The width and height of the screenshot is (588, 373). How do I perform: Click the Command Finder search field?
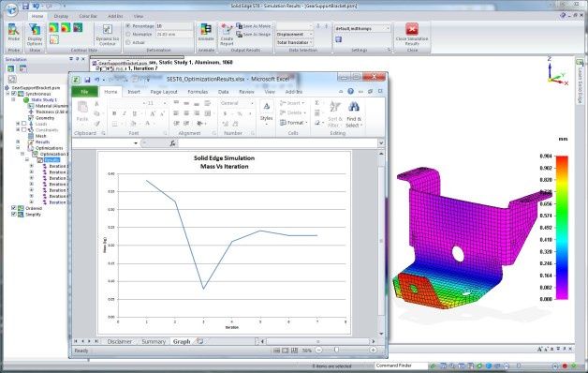click(x=401, y=366)
